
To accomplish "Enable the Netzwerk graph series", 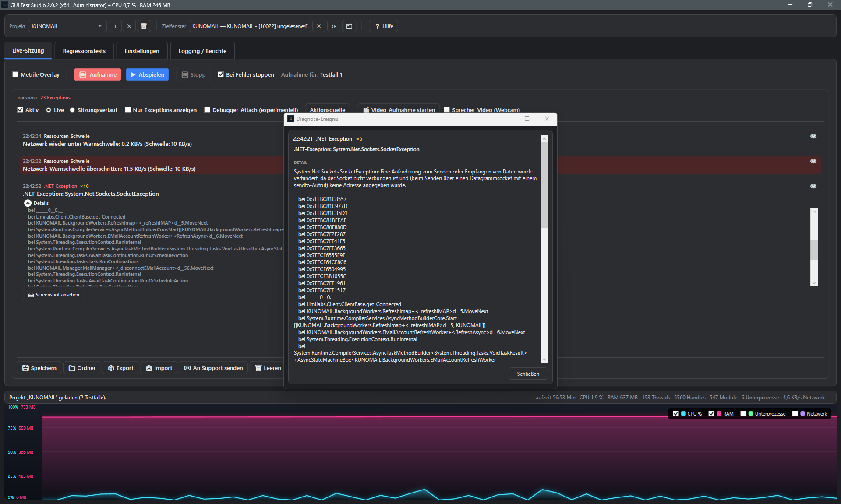I will (x=795, y=413).
